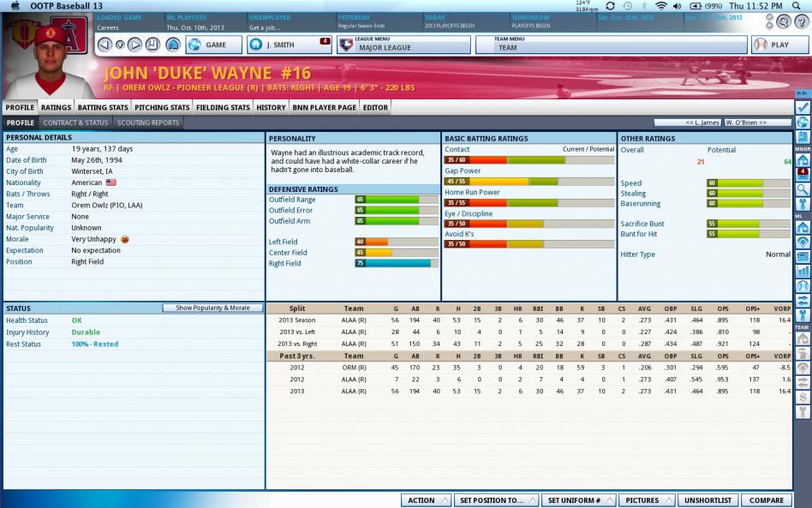Click the player portrait thumbnail
This screenshot has width=812, height=508.
tap(48, 56)
